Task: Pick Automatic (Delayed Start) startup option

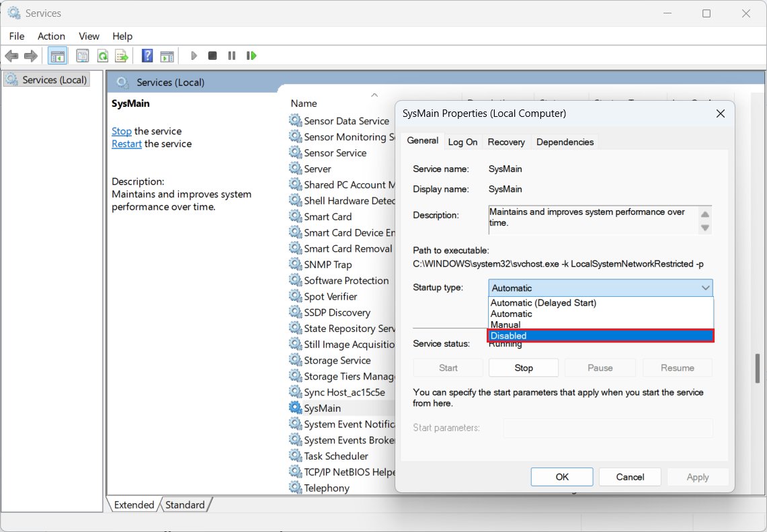Action: (543, 303)
